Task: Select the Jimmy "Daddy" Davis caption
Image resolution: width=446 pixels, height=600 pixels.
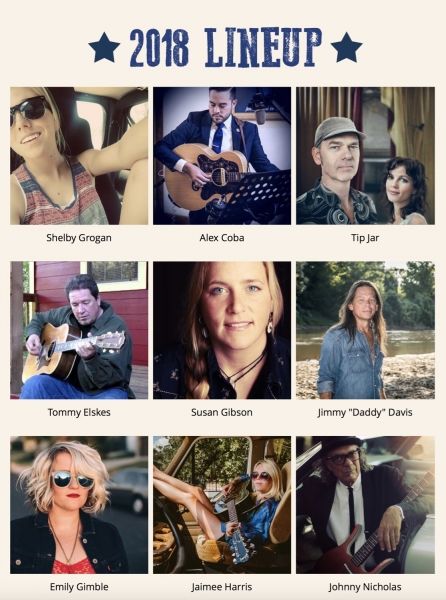Action: [x=365, y=412]
